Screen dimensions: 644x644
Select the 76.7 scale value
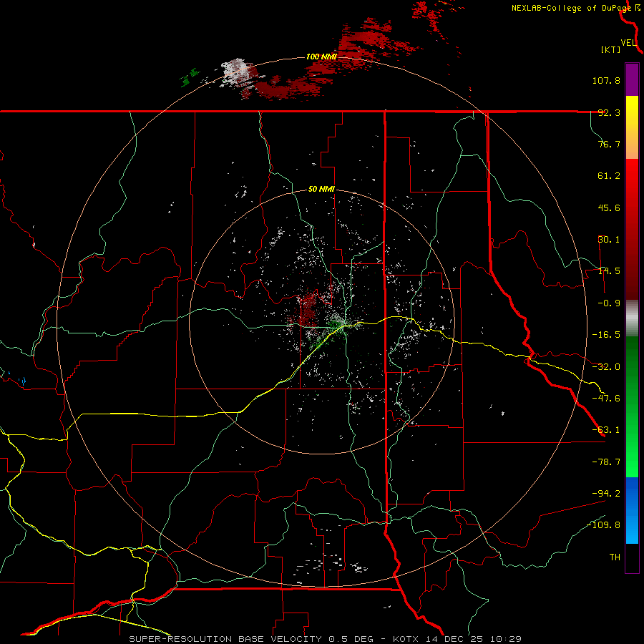609,144
